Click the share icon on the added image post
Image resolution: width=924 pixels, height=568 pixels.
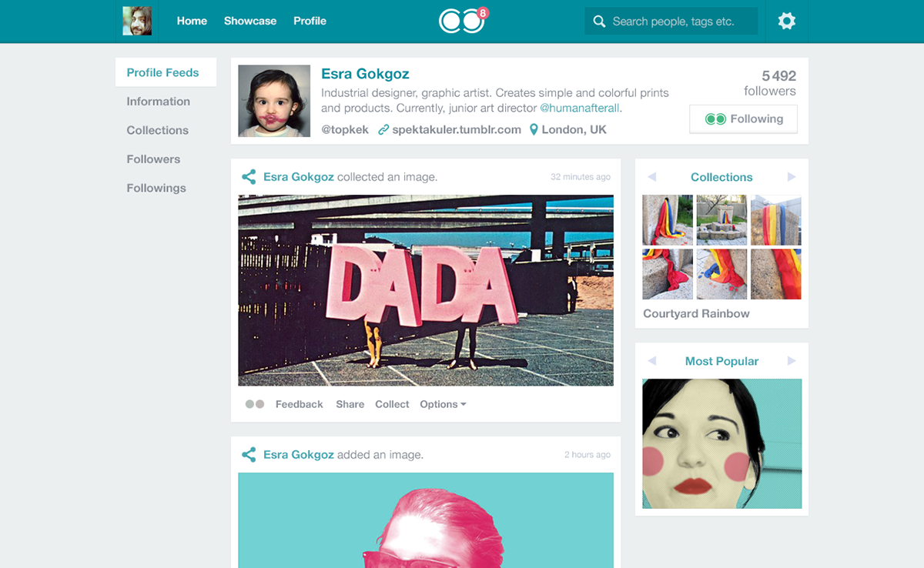[249, 455]
